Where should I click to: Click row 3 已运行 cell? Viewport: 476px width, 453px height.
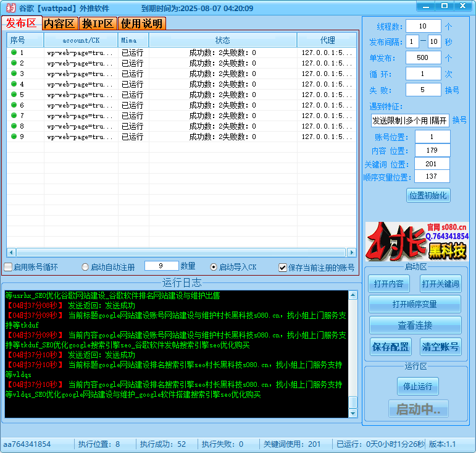click(x=132, y=74)
